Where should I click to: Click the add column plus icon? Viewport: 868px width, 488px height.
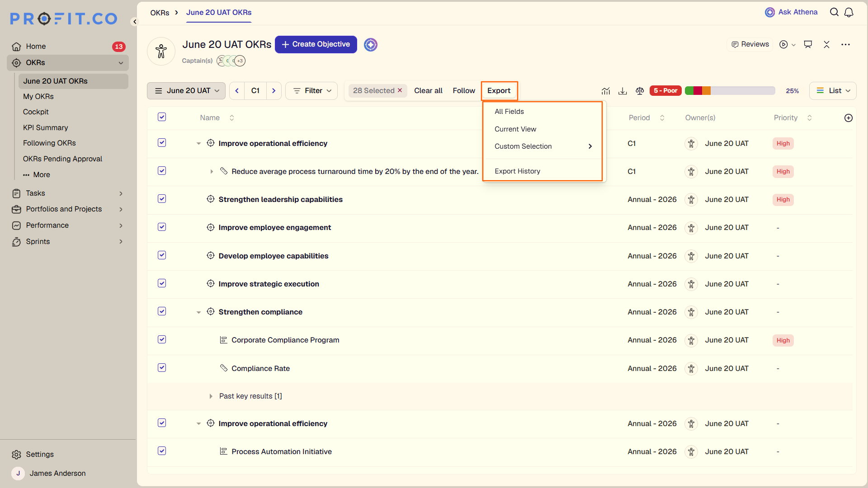click(x=849, y=118)
